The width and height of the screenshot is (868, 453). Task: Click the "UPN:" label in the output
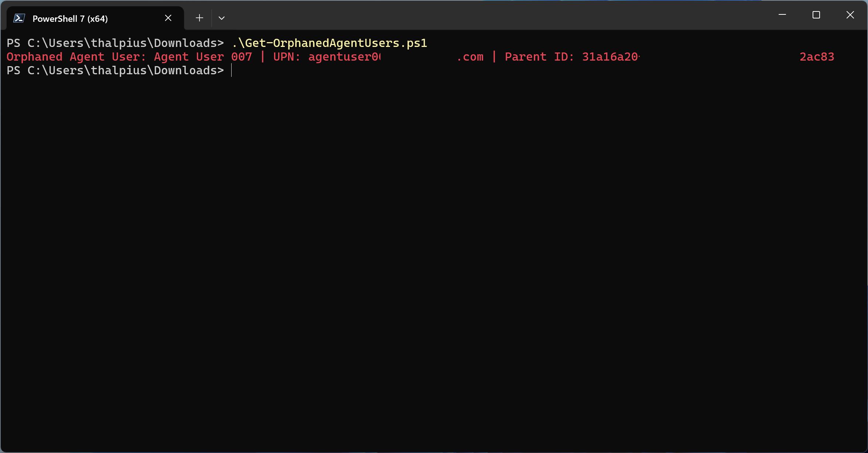287,57
